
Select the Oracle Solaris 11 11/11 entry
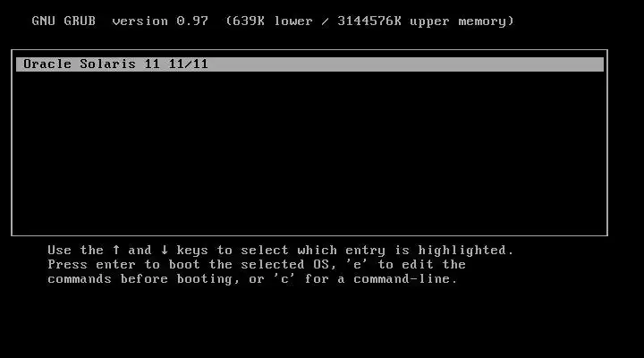pos(309,64)
